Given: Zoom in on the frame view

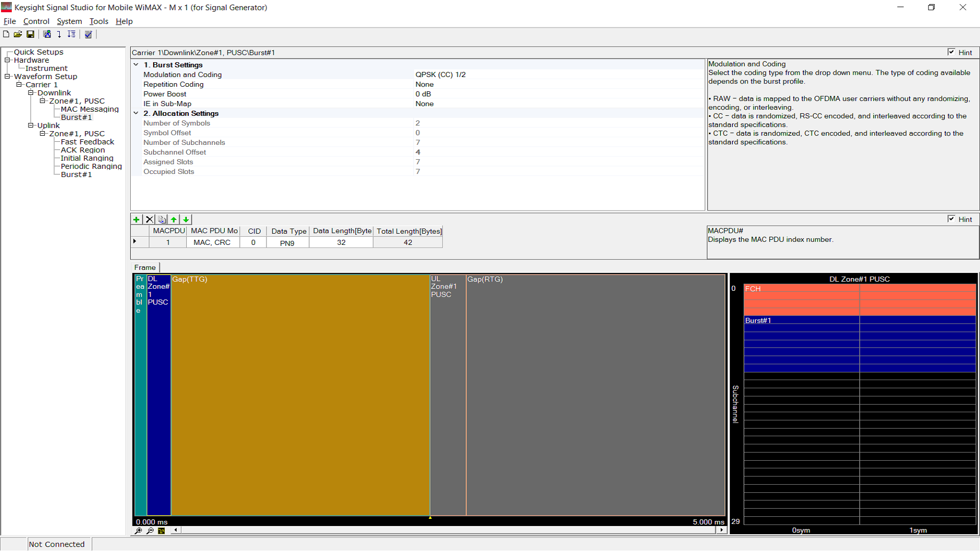Looking at the screenshot, I should [x=138, y=531].
